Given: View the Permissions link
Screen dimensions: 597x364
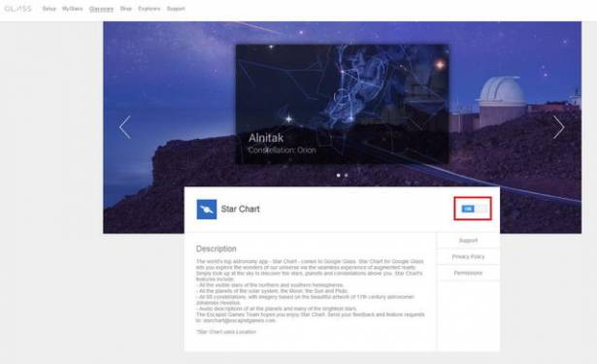Looking at the screenshot, I should [468, 273].
